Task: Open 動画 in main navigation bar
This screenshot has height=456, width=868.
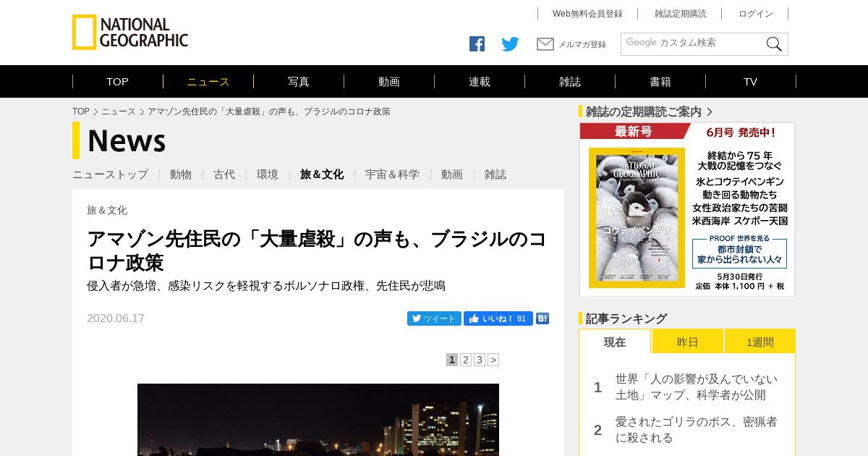Action: (389, 82)
